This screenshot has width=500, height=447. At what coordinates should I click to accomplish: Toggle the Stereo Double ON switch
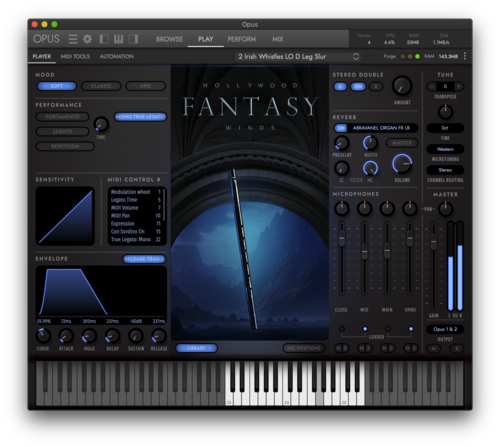[x=358, y=87]
